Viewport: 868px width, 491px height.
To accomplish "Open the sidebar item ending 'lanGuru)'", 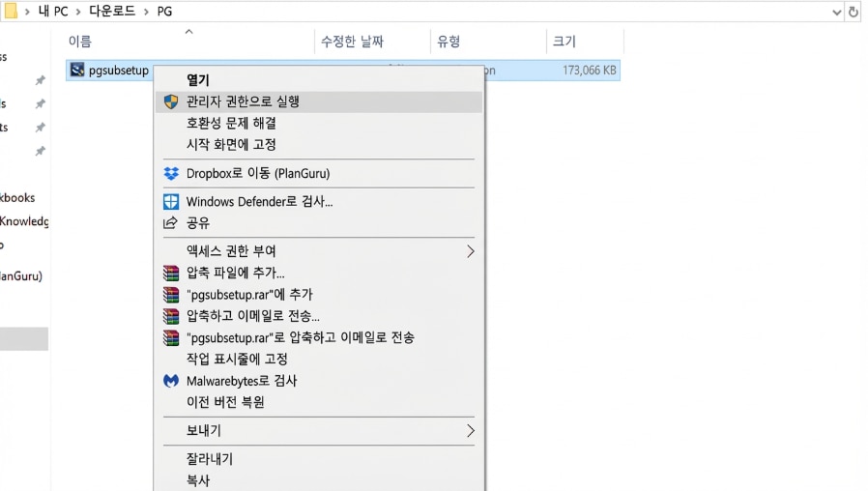I will point(21,275).
